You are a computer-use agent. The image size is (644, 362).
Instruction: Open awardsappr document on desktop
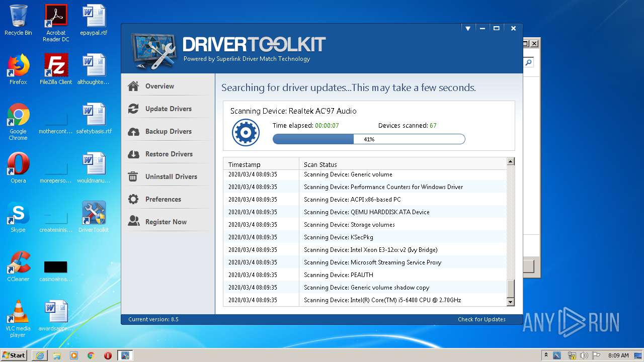56,316
